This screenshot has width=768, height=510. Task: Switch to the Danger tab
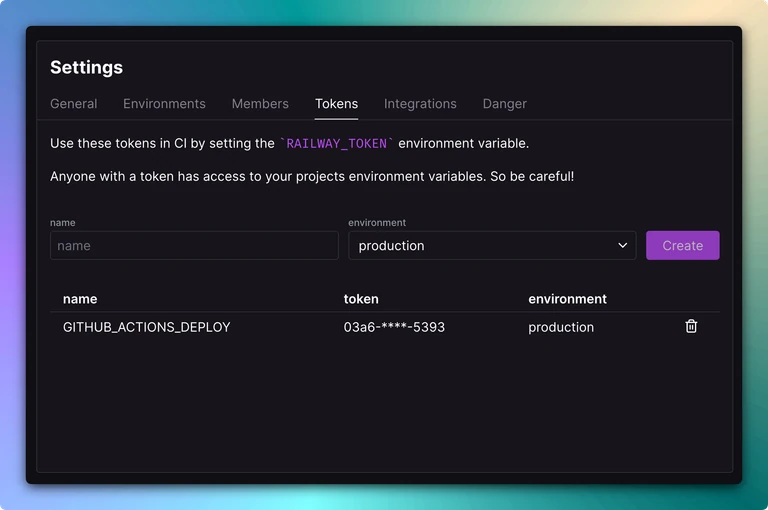pyautogui.click(x=504, y=104)
